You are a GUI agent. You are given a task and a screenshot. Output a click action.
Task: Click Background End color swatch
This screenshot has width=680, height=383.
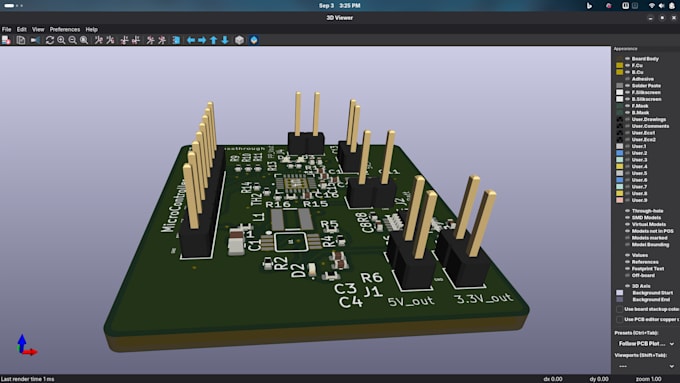pos(619,300)
